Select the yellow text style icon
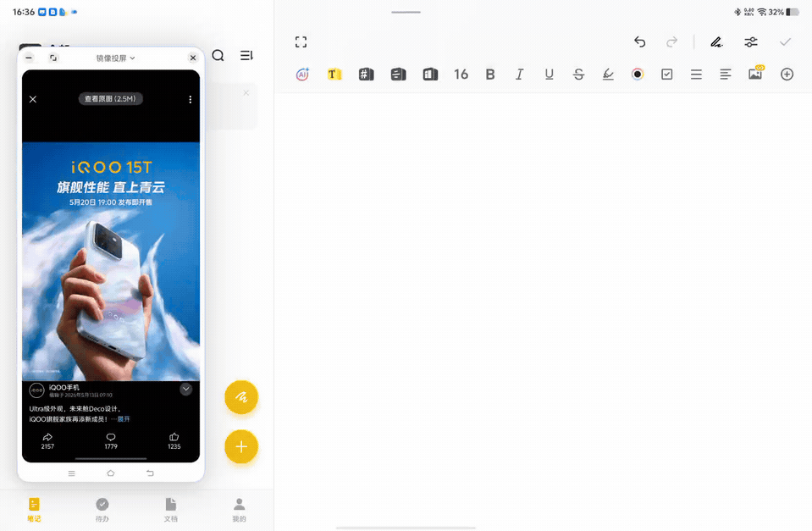The width and height of the screenshot is (812, 531). click(x=334, y=74)
